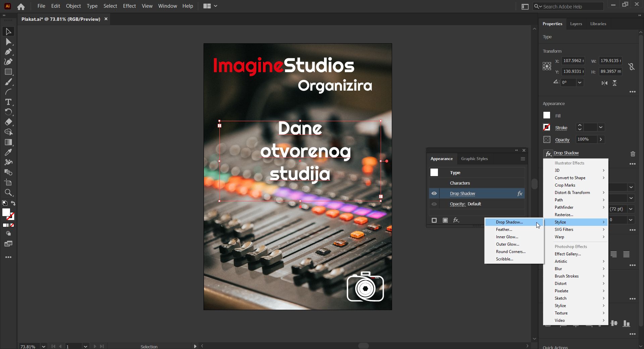
Task: Toggle visibility of Drop Shadow row
Action: click(434, 193)
